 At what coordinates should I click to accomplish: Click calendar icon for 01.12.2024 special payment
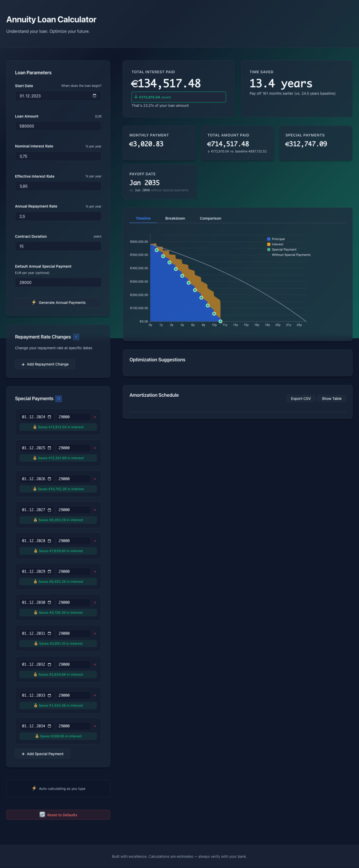pyautogui.click(x=49, y=417)
